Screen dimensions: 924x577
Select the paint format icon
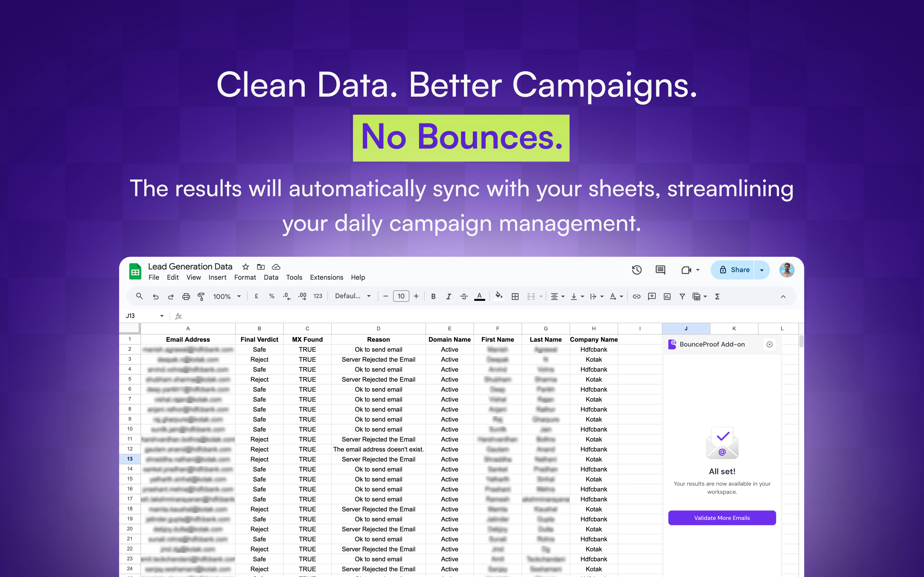201,296
